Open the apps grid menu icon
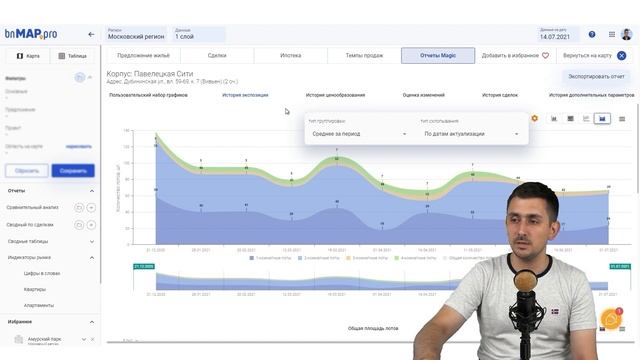This screenshot has height=360, width=640. [612, 35]
